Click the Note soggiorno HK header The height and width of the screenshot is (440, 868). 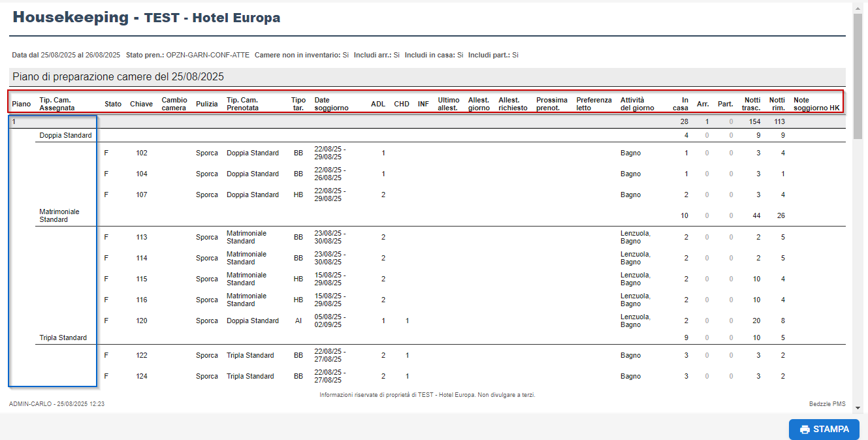tap(816, 104)
